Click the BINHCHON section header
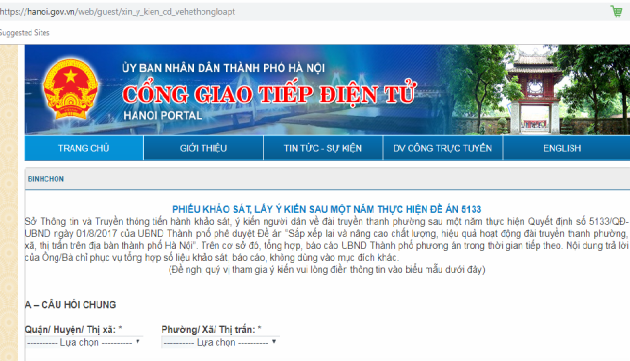Image resolution: width=630 pixels, height=361 pixels. tap(45, 179)
